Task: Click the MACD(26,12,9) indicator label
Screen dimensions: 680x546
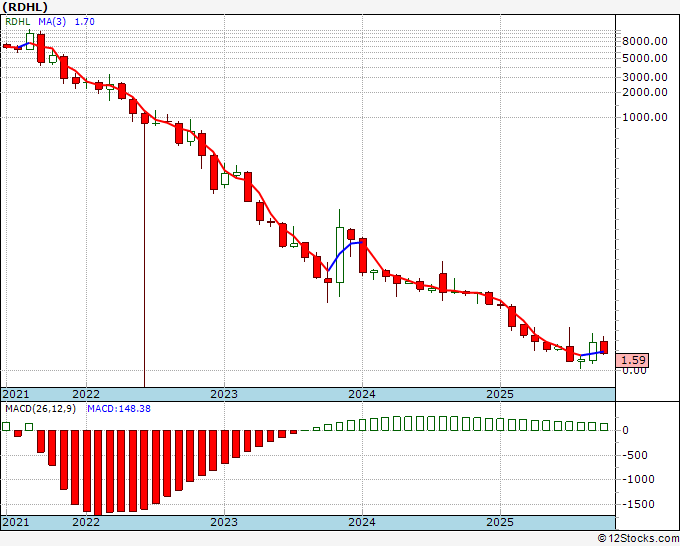Action: [40, 409]
